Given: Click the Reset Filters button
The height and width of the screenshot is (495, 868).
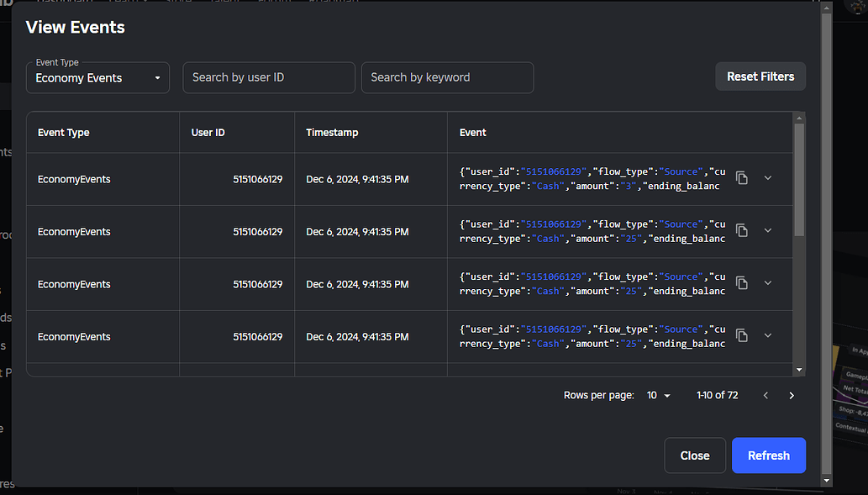Looking at the screenshot, I should pyautogui.click(x=760, y=76).
